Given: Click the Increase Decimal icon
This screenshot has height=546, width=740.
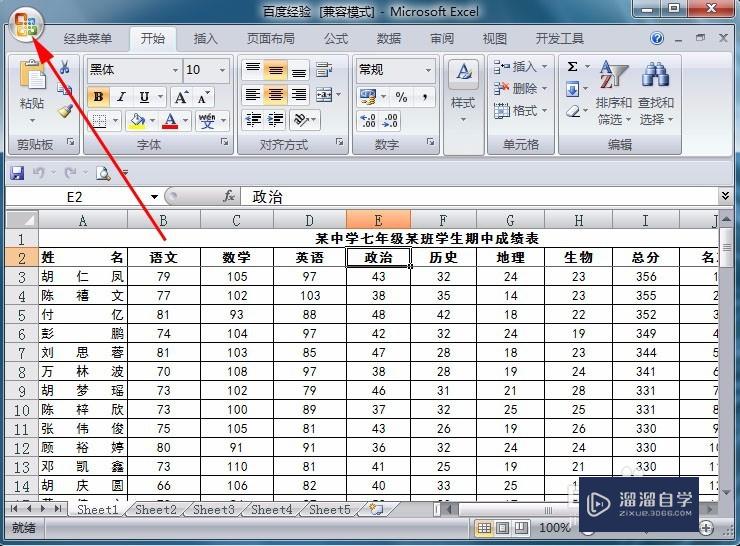Looking at the screenshot, I should 368,121.
